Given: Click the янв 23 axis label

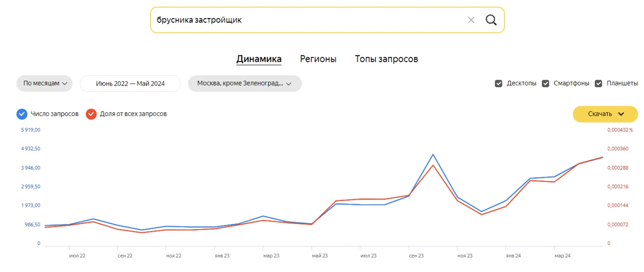Looking at the screenshot, I should [x=222, y=256].
